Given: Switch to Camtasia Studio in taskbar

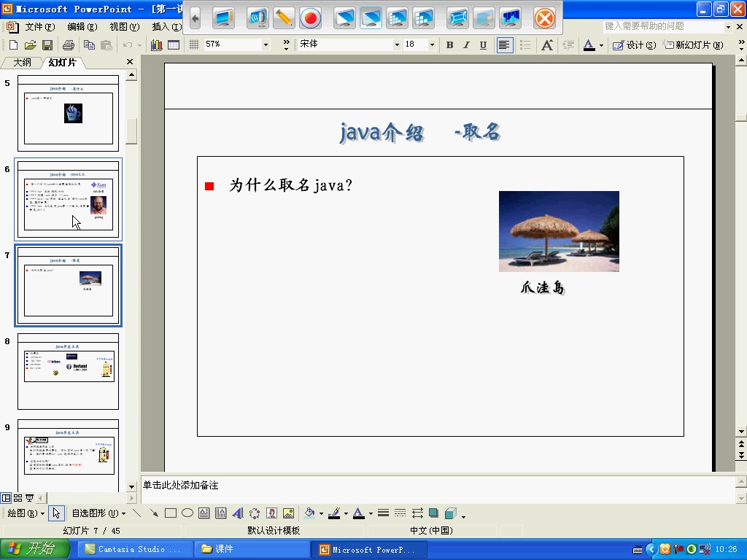Looking at the screenshot, I should coord(136,549).
